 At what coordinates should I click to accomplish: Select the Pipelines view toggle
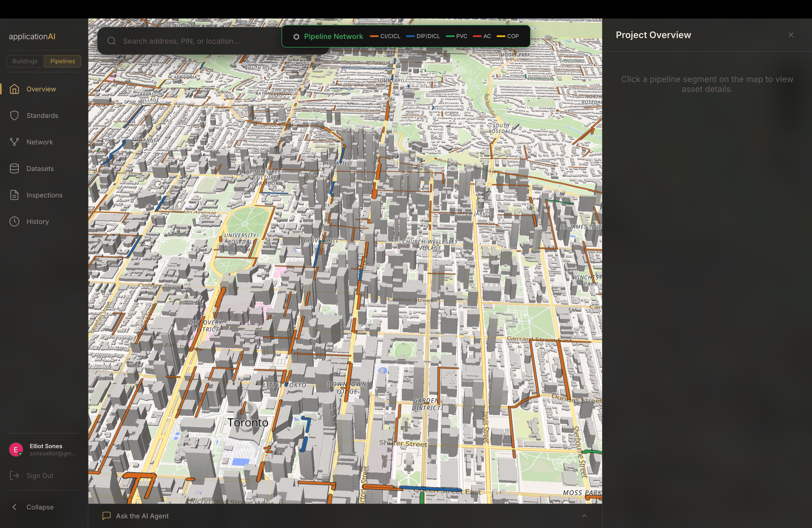tap(63, 61)
